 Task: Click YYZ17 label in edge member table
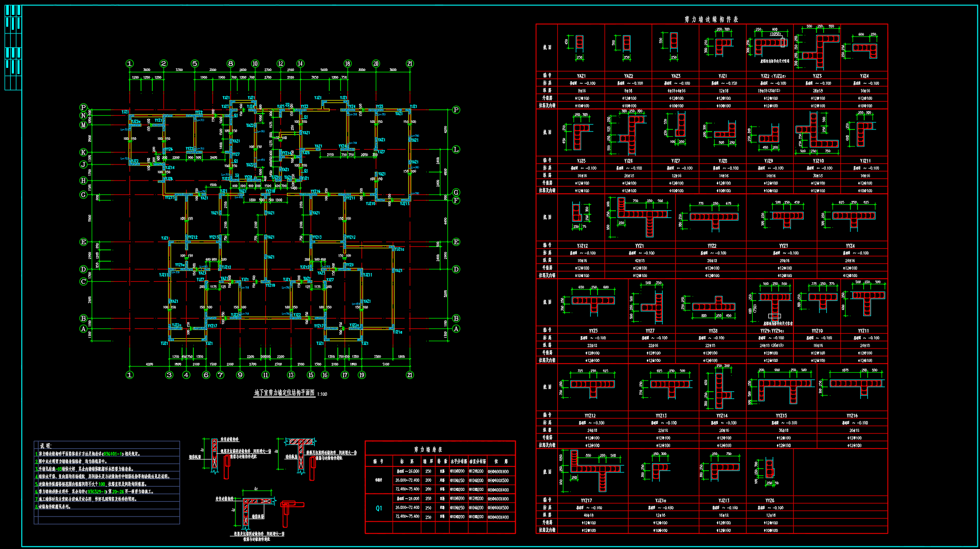coord(587,501)
